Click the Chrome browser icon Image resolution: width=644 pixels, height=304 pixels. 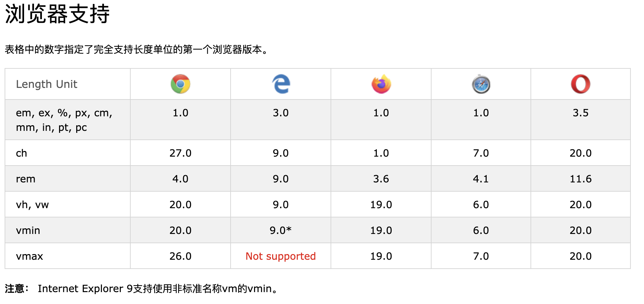coord(180,84)
